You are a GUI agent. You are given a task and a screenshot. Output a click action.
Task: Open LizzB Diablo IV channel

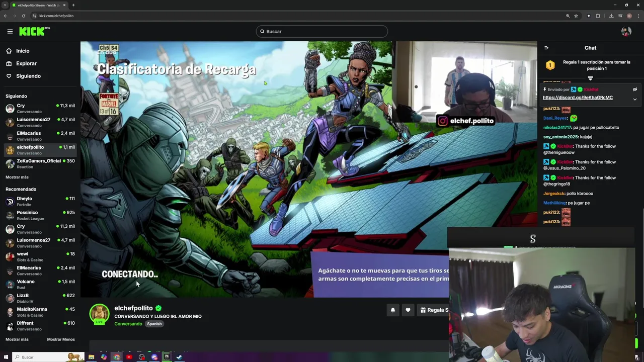tap(40, 298)
